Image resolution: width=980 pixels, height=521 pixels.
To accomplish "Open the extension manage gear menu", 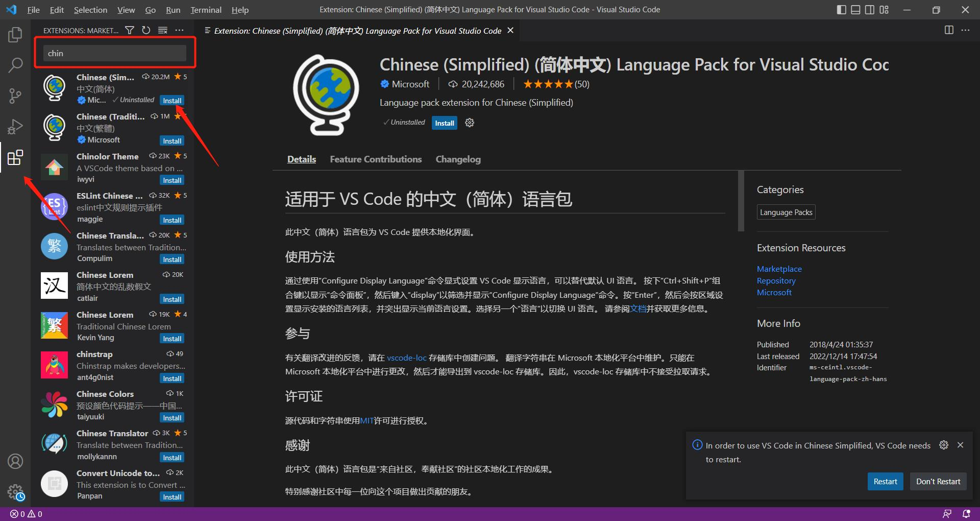I will click(x=470, y=123).
